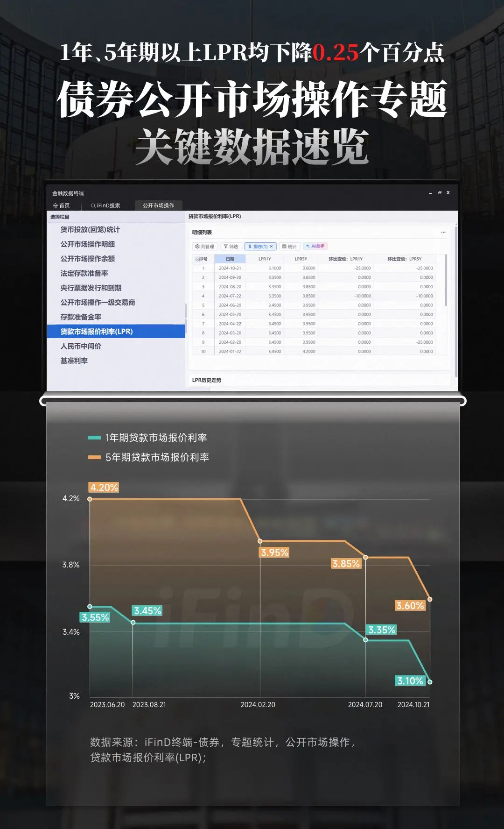504x829 pixels.
Task: Restore the 金融数据终端 window size
Action: (x=439, y=193)
